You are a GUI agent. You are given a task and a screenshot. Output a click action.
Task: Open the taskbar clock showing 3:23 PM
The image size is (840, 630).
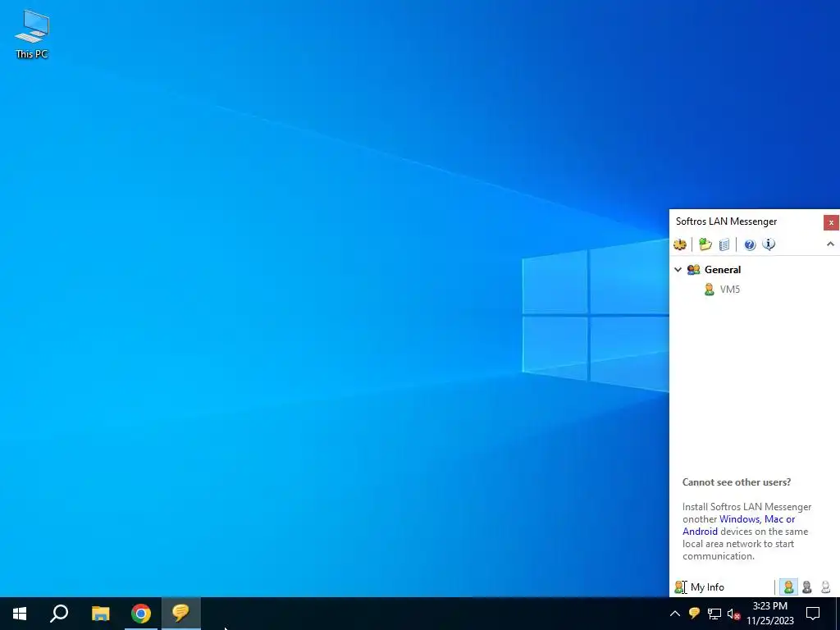click(x=769, y=614)
